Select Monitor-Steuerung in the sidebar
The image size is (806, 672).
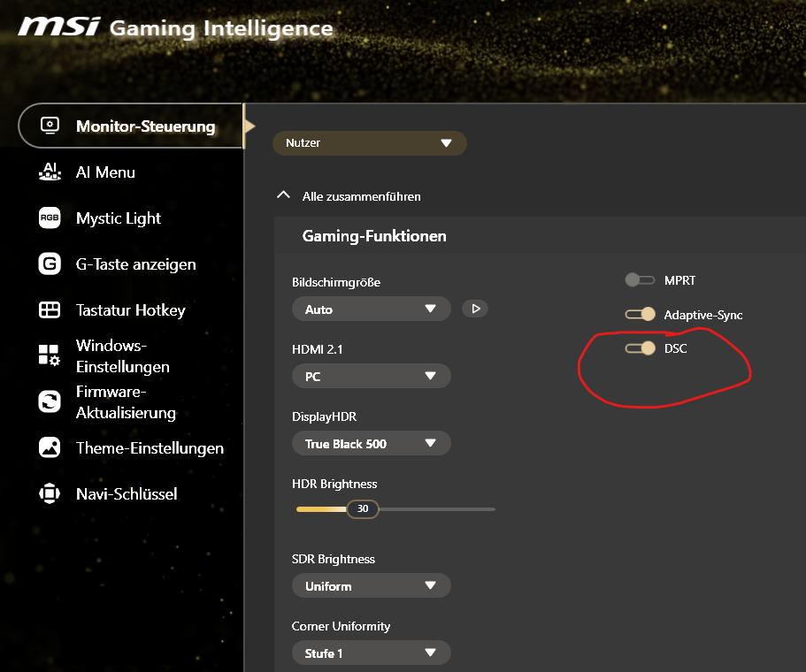[131, 126]
